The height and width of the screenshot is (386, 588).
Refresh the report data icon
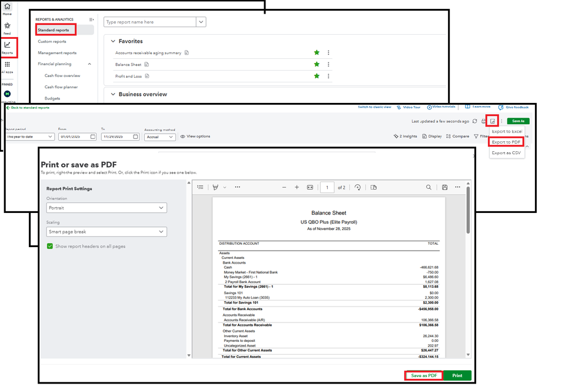coord(475,121)
